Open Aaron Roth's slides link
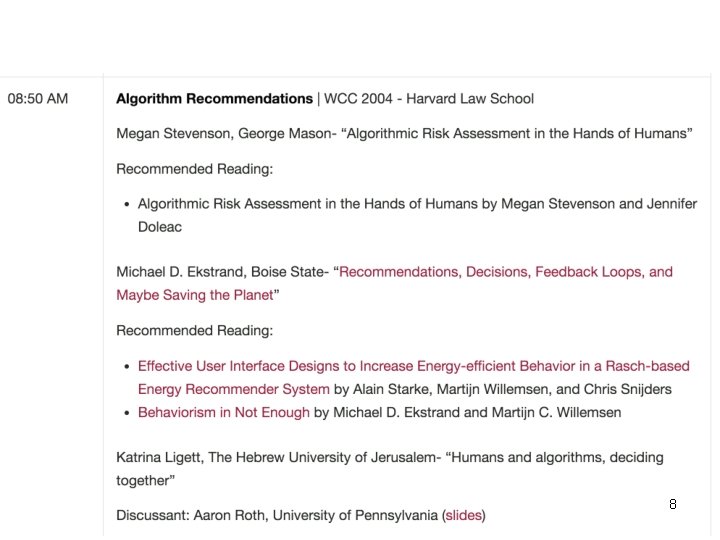 point(463,515)
